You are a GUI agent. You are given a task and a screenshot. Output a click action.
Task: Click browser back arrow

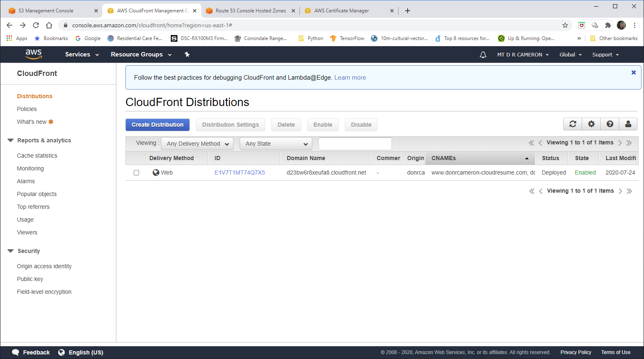9,25
